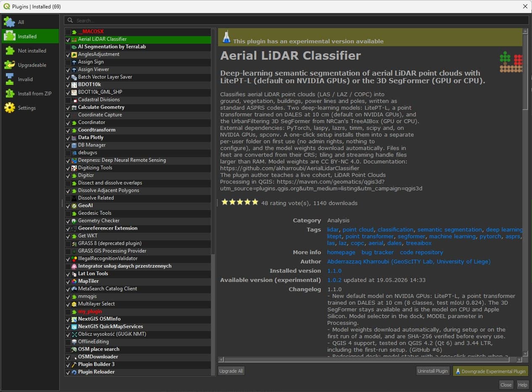Click the details panel horizontal scrollbar
The height and width of the screenshot is (392, 532).
click(x=370, y=360)
